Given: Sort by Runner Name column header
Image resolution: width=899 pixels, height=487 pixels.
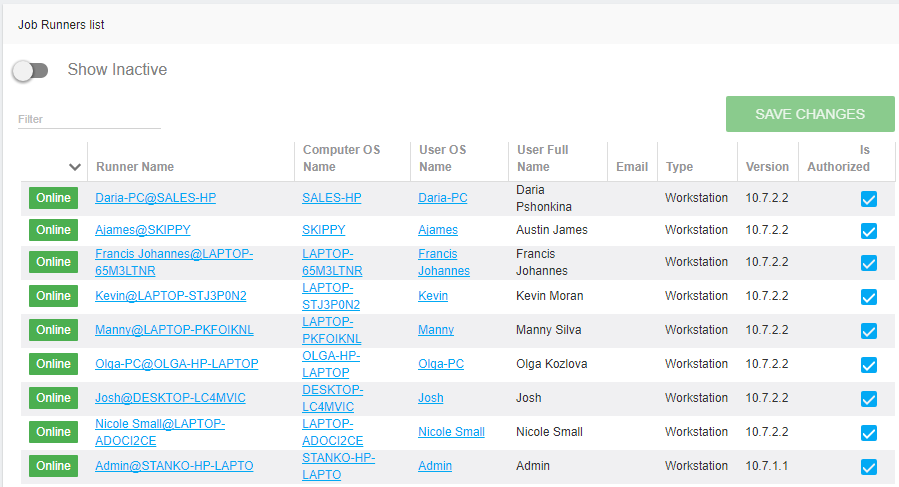Looking at the screenshot, I should point(135,167).
